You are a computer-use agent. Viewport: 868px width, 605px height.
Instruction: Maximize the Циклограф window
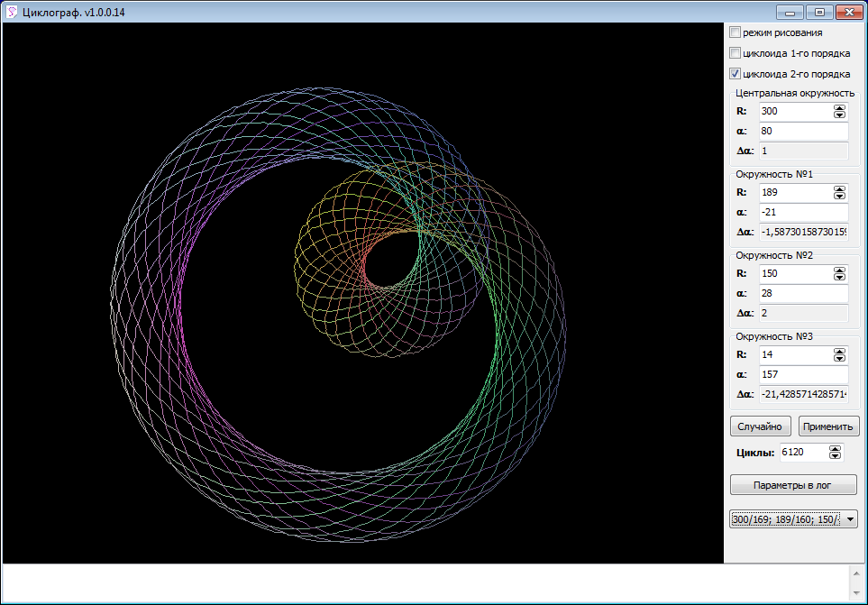819,12
